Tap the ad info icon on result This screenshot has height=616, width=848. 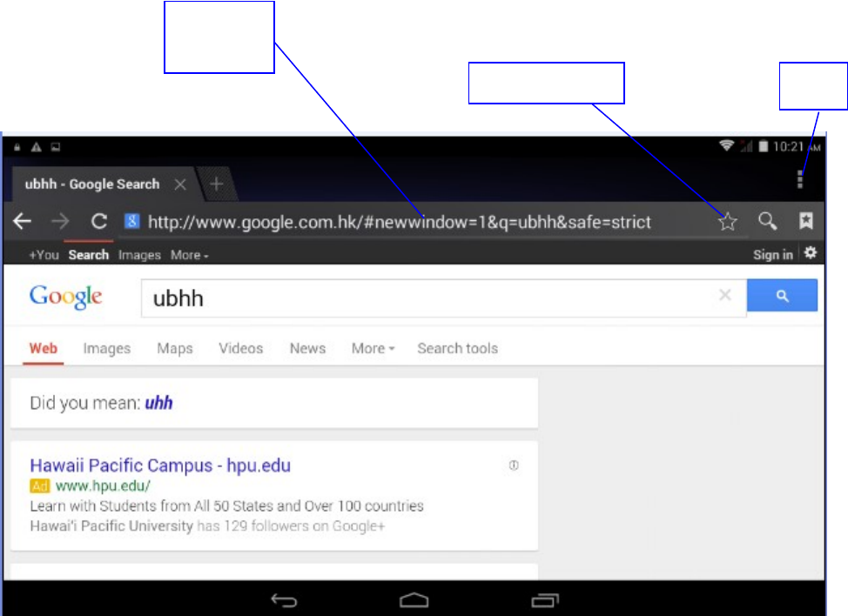point(514,465)
